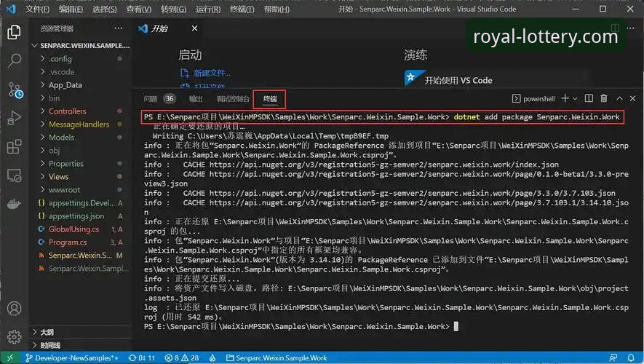Open the 查看(V) menu
The image size is (644, 364).
tap(138, 9)
